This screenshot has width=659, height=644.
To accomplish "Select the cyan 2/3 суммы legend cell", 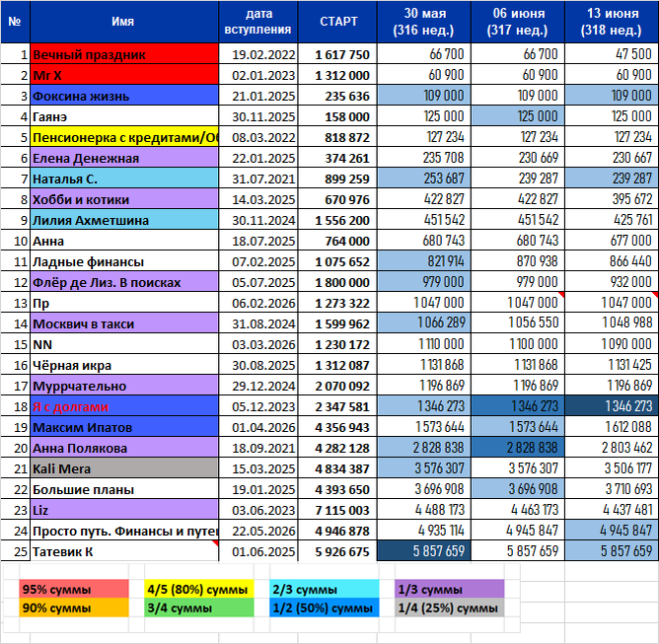I will point(324,589).
